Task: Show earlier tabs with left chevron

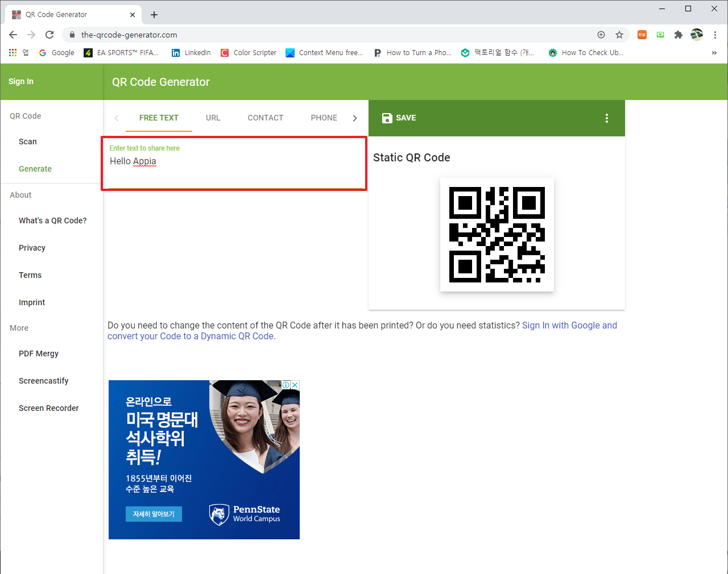Action: pyautogui.click(x=117, y=118)
